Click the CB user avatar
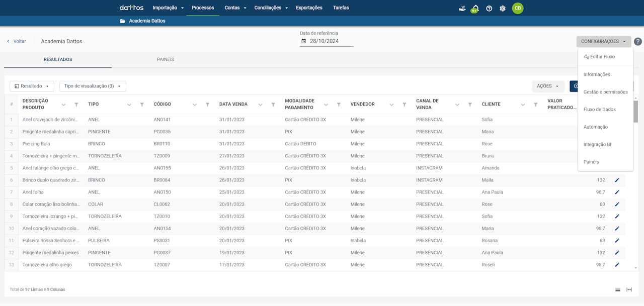Image resolution: width=644 pixels, height=306 pixels. point(518,8)
